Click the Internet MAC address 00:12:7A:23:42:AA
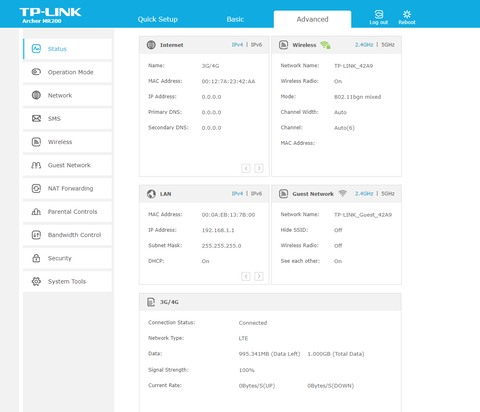Image resolution: width=480 pixels, height=412 pixels. 228,81
